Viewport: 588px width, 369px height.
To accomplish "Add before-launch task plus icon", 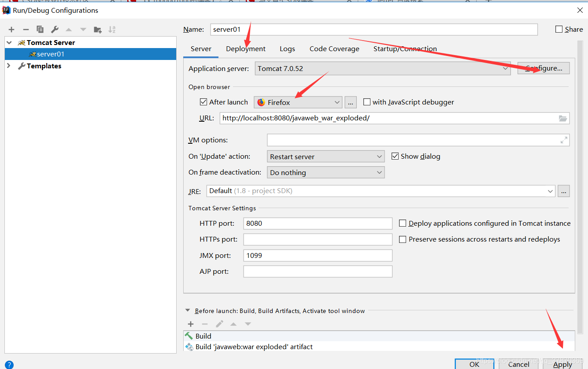I will pyautogui.click(x=191, y=324).
